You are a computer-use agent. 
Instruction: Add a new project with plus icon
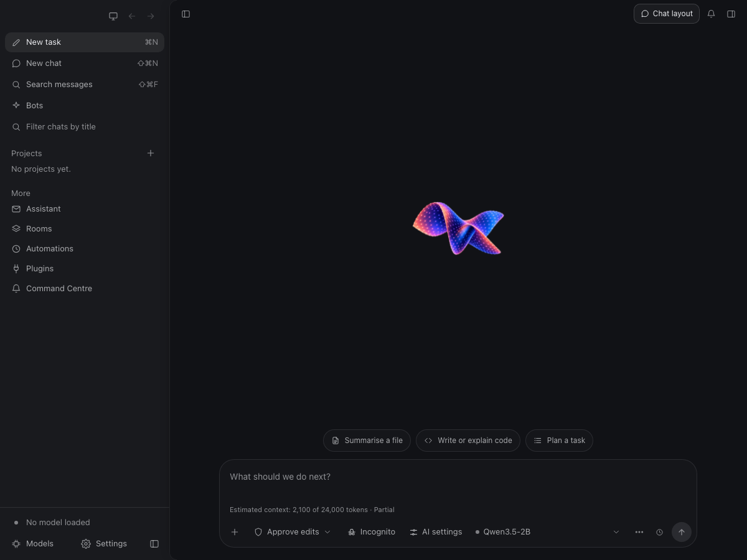[151, 153]
